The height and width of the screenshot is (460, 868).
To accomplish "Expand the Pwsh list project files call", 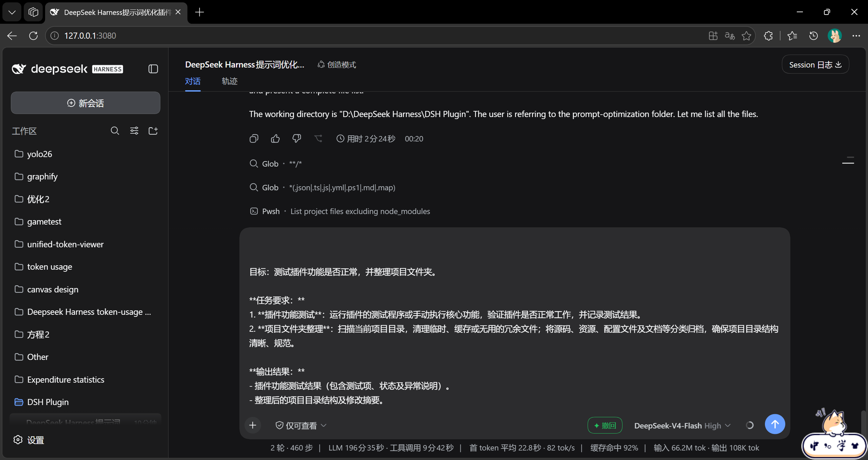I will (x=340, y=211).
